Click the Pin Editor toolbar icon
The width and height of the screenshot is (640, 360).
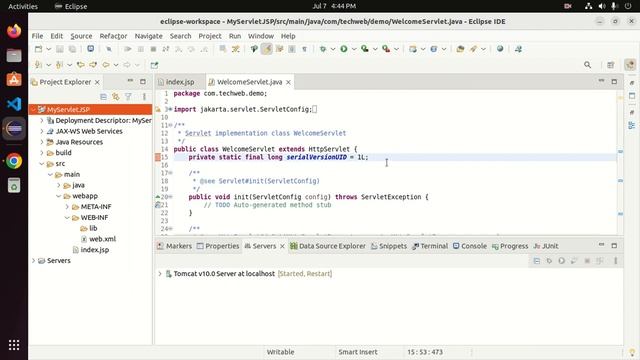point(154,65)
